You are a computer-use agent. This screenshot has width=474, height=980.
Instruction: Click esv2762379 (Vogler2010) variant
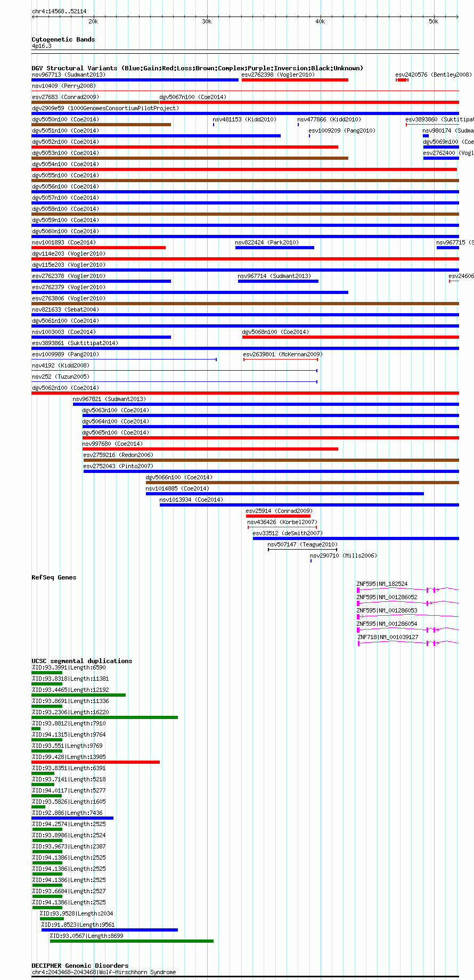(x=190, y=292)
